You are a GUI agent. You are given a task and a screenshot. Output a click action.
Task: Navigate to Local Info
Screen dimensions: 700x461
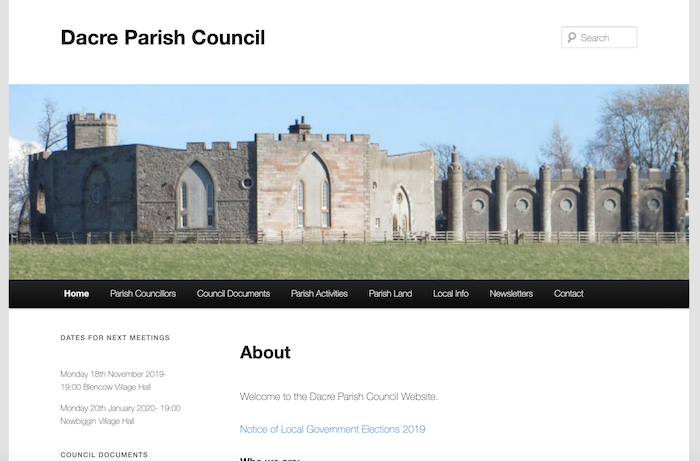pos(450,294)
